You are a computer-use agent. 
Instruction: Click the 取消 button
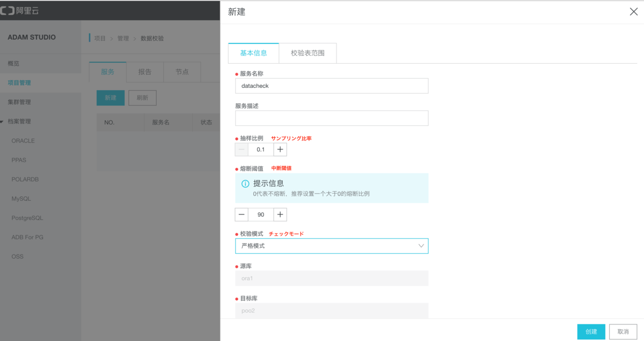[623, 332]
